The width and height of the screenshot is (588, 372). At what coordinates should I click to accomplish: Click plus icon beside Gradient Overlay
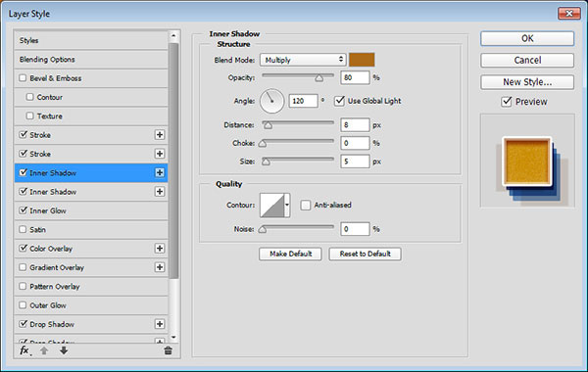[x=160, y=267]
